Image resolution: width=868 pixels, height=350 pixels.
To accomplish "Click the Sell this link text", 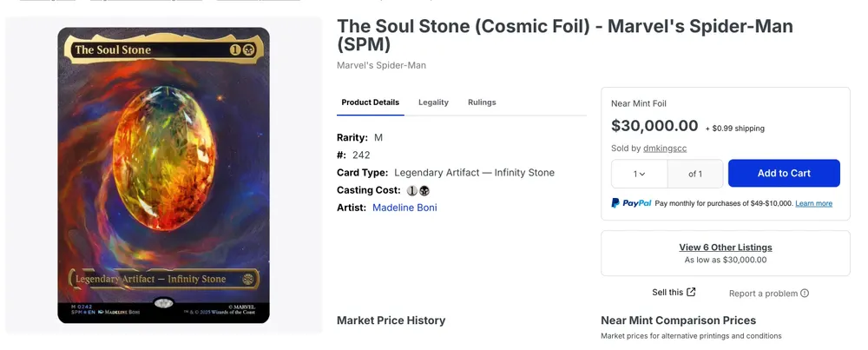I will point(667,293).
